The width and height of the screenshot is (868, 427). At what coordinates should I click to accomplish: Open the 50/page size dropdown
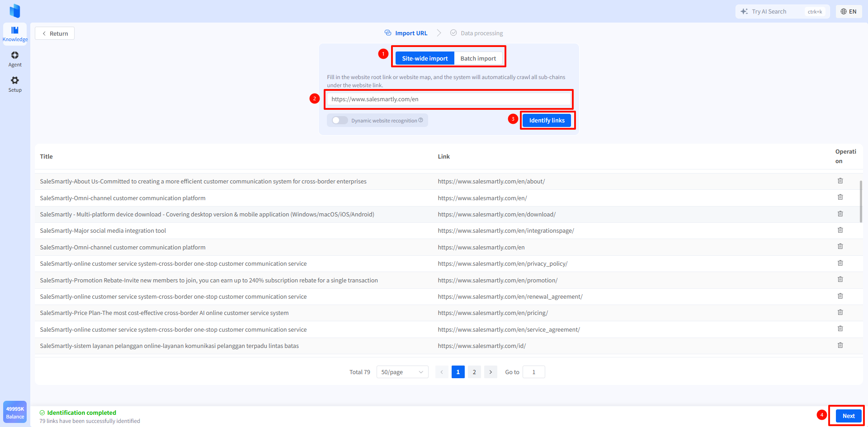pyautogui.click(x=402, y=372)
